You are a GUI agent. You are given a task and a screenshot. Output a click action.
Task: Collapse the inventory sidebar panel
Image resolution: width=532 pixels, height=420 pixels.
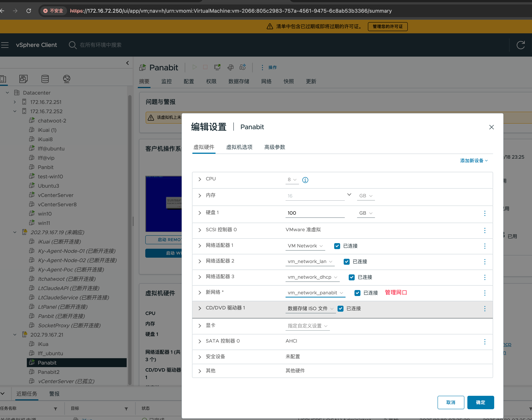click(x=127, y=63)
